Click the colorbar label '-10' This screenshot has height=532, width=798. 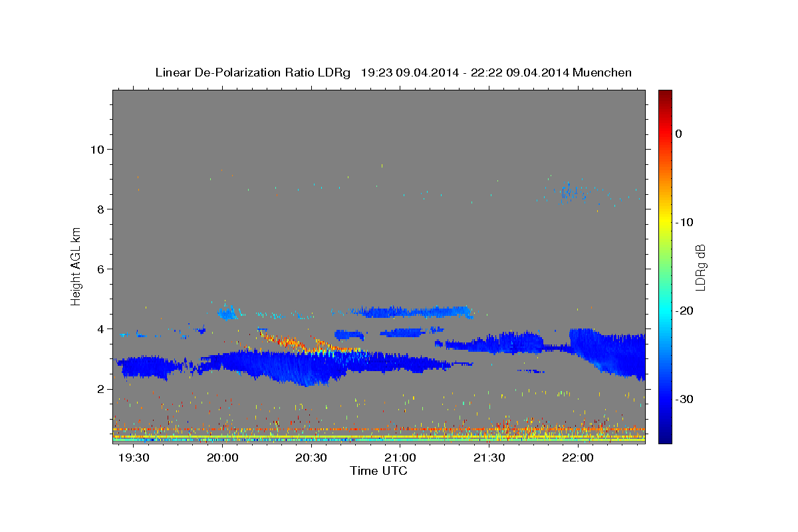click(685, 222)
